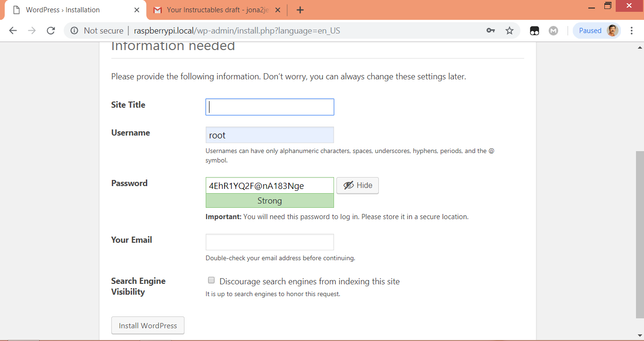View site info for Not secure
644x341 pixels.
(x=97, y=31)
